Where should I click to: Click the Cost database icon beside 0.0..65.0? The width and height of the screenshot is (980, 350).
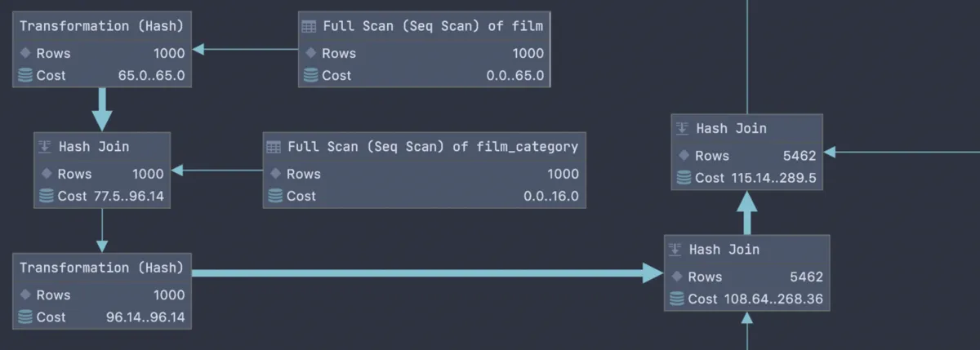pos(310,75)
